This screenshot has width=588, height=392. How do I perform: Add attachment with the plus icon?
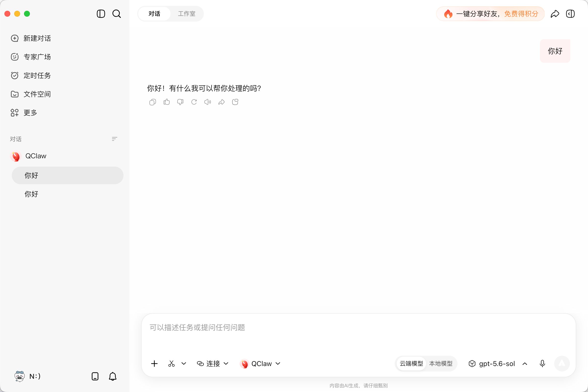click(154, 364)
